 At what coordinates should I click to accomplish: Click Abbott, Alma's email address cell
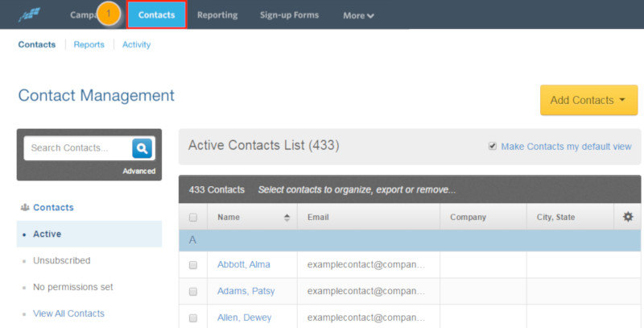(x=369, y=264)
